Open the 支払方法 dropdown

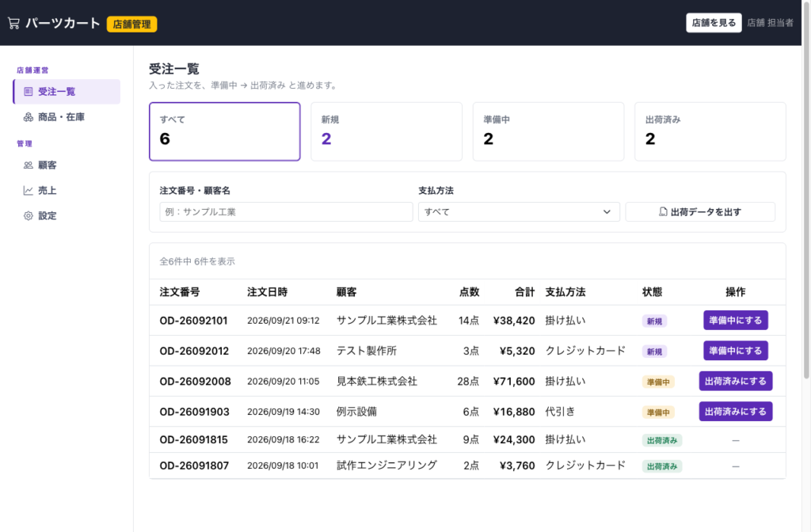point(519,212)
